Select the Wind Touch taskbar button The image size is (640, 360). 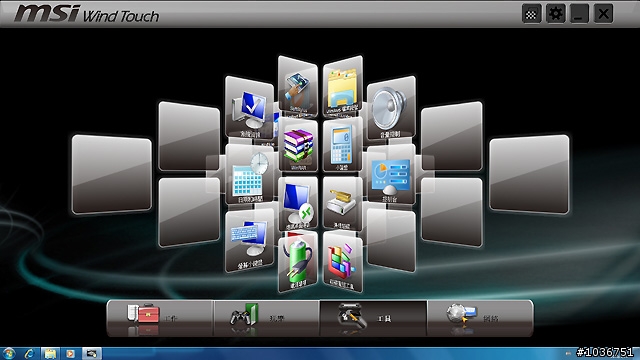(91, 353)
